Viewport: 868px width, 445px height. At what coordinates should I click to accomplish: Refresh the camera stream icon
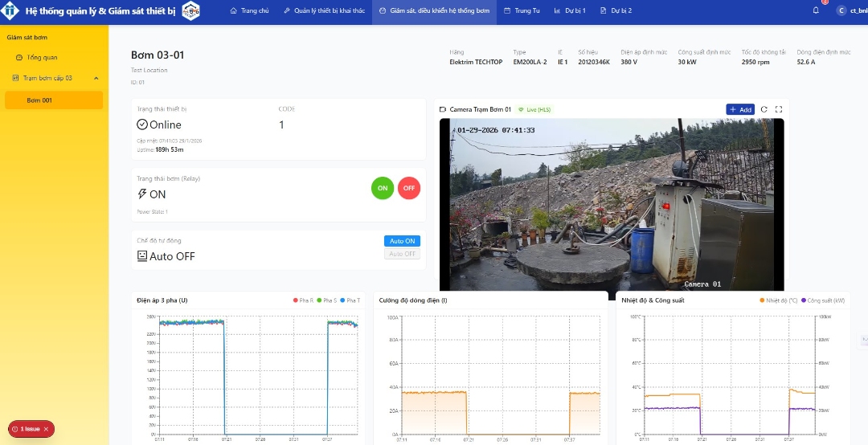click(764, 109)
